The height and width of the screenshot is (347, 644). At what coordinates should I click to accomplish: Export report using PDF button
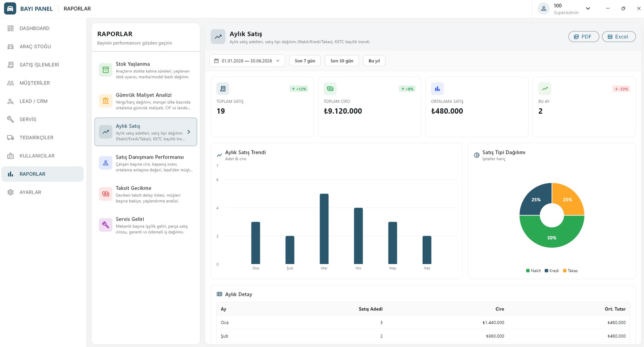(584, 37)
